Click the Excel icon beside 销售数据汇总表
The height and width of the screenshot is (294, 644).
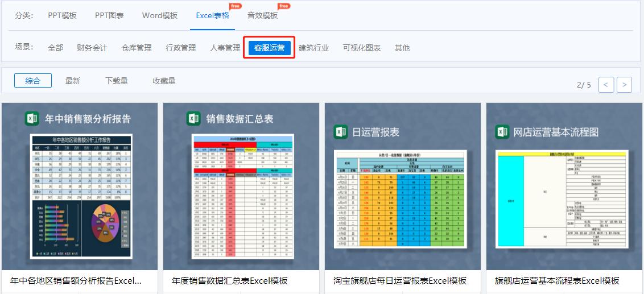pyautogui.click(x=193, y=118)
